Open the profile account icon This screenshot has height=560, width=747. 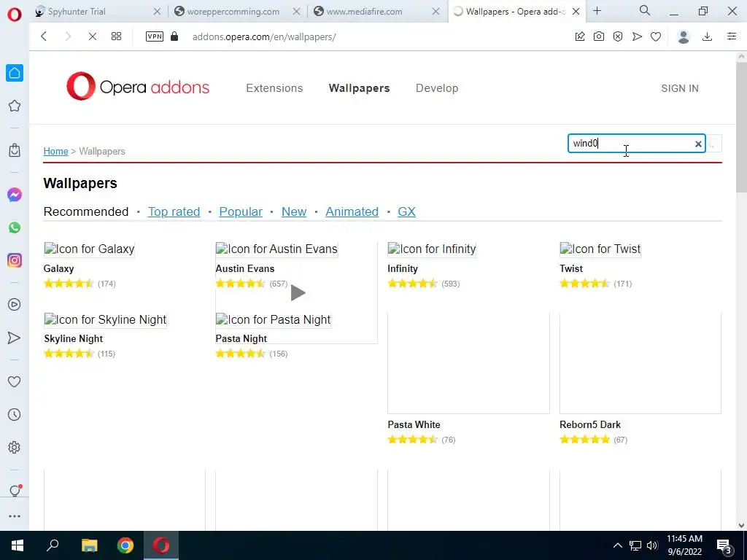pyautogui.click(x=684, y=36)
